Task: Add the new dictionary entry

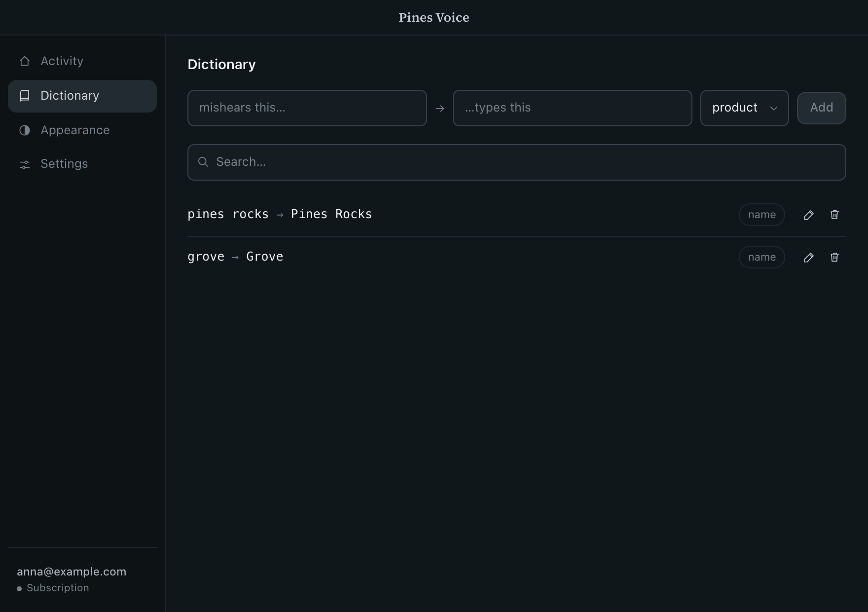Action: tap(821, 108)
